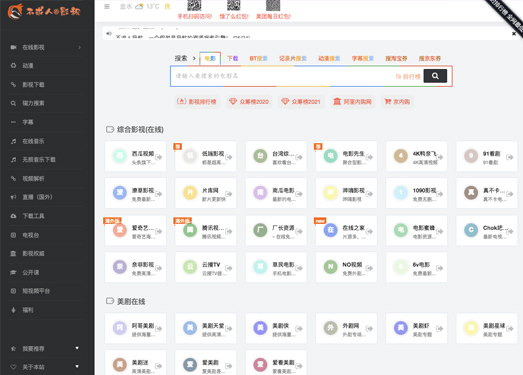This screenshot has width=523, height=375.
Task: Click the icon beside 短视频平台
Action: pos(13,291)
